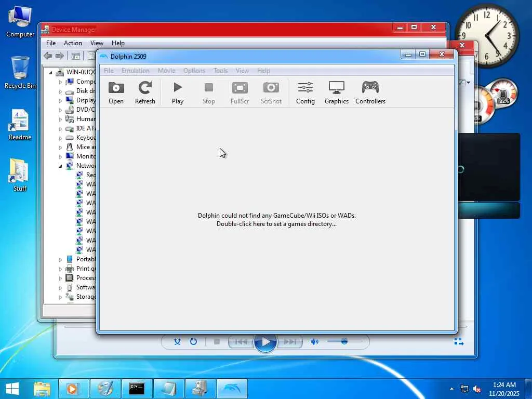Screen dimensions: 532x399
Task: Expand the Monitors node
Action: [60, 157]
